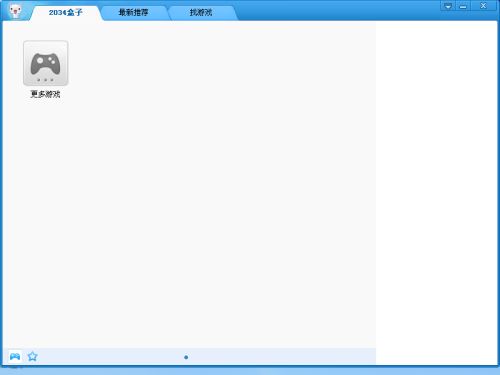Click the three dots under the gamepad tile
This screenshot has width=500, height=375.
[x=45, y=80]
